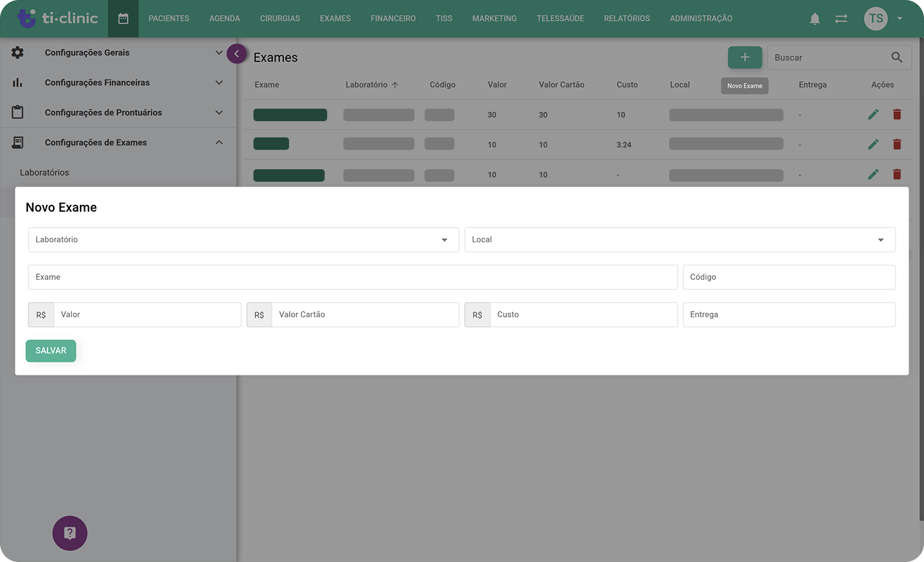The height and width of the screenshot is (562, 924).
Task: Click the Entrega column header
Action: [x=813, y=85]
